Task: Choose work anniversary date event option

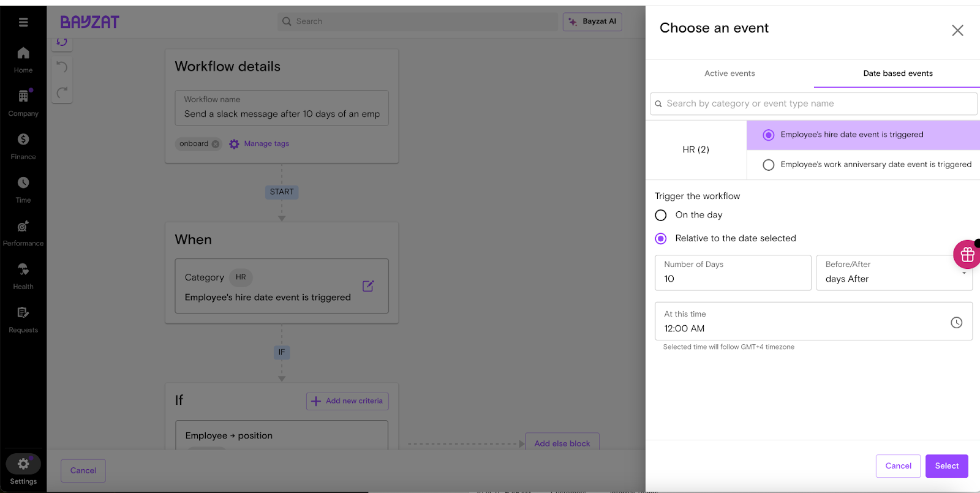Action: [769, 165]
